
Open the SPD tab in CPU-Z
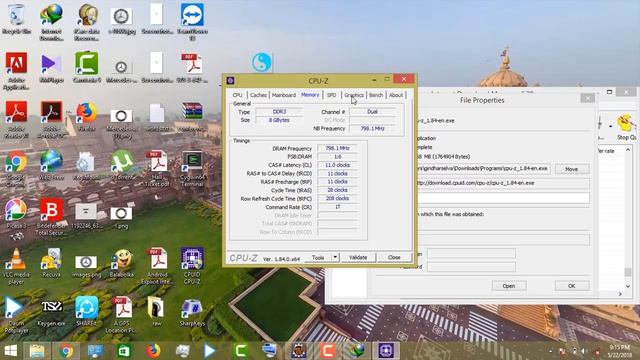coord(332,95)
